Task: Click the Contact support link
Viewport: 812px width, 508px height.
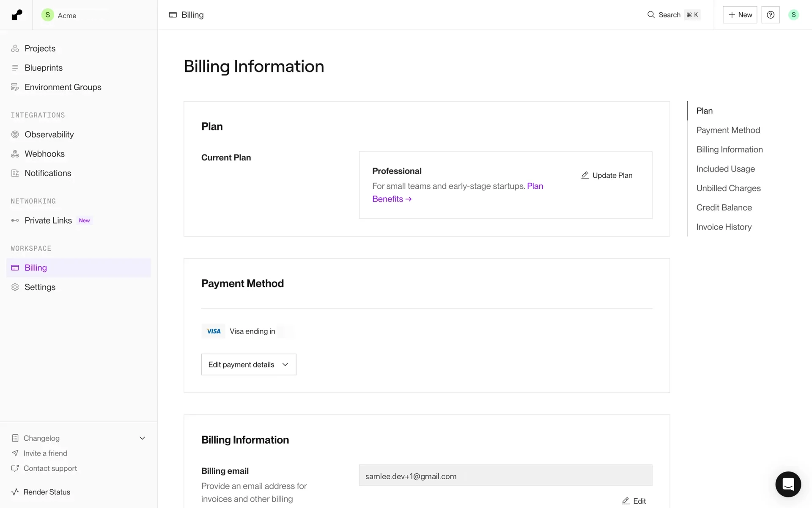Action: [x=50, y=468]
